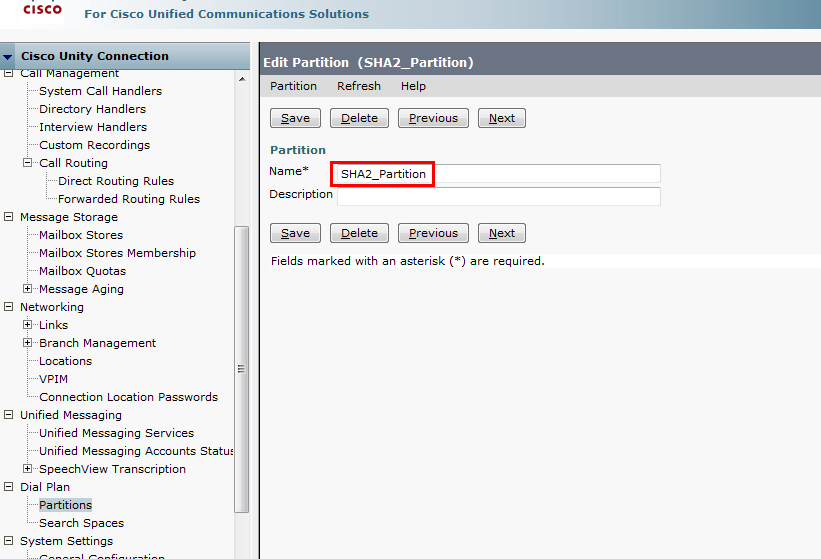The height and width of the screenshot is (559, 821).
Task: Expand the Branch Management node
Action: [28, 343]
